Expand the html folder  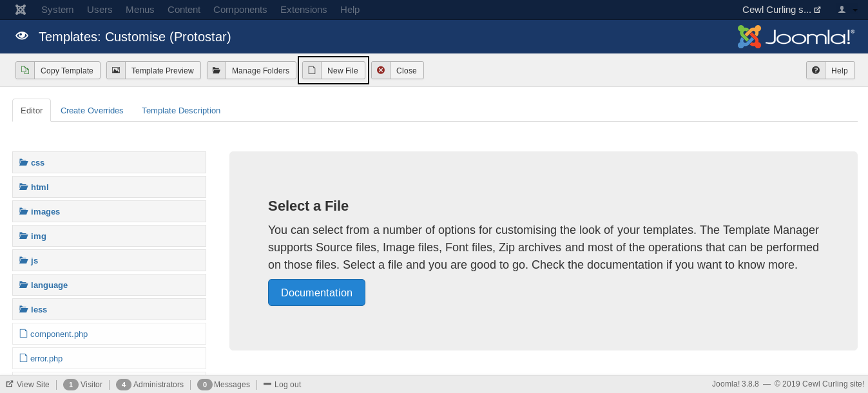(x=39, y=187)
